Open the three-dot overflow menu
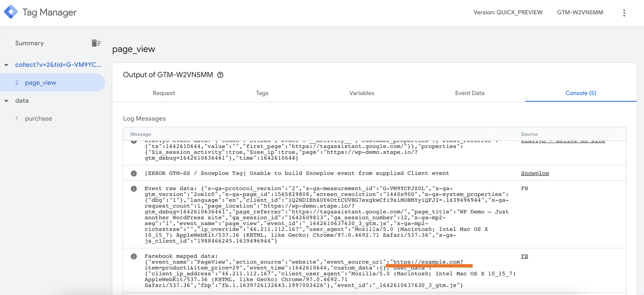 click(x=624, y=13)
